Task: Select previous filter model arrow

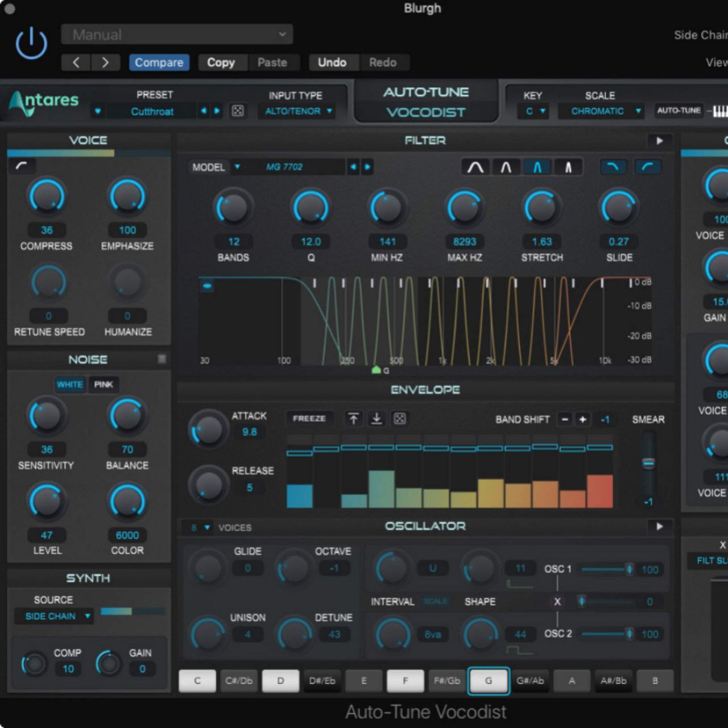Action: point(354,167)
